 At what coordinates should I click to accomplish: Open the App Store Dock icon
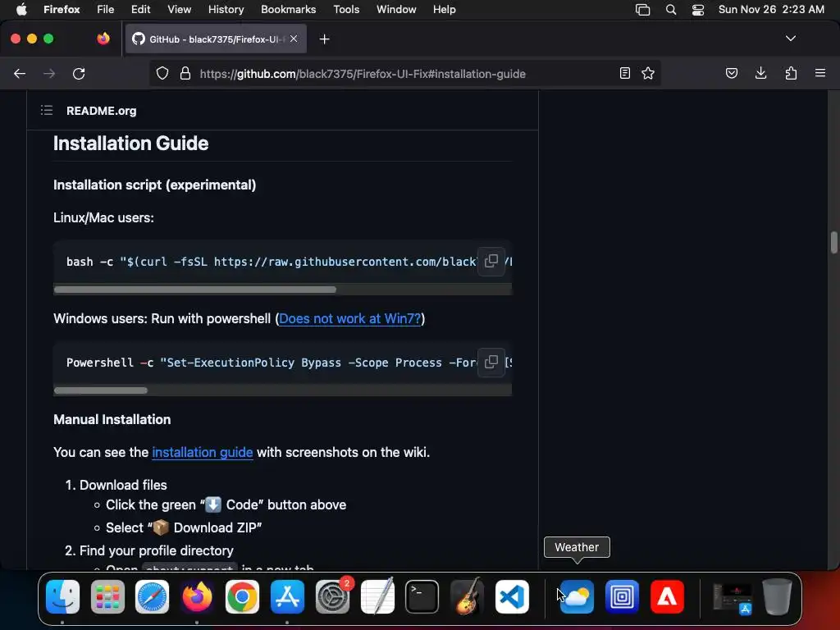coord(287,597)
